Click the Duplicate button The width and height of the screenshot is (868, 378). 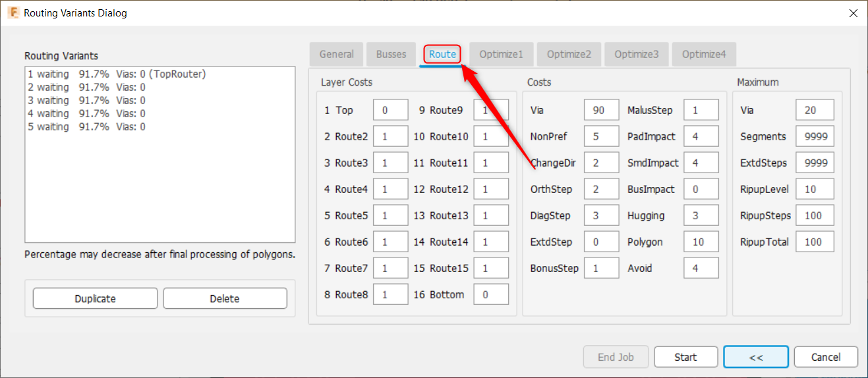pyautogui.click(x=95, y=299)
